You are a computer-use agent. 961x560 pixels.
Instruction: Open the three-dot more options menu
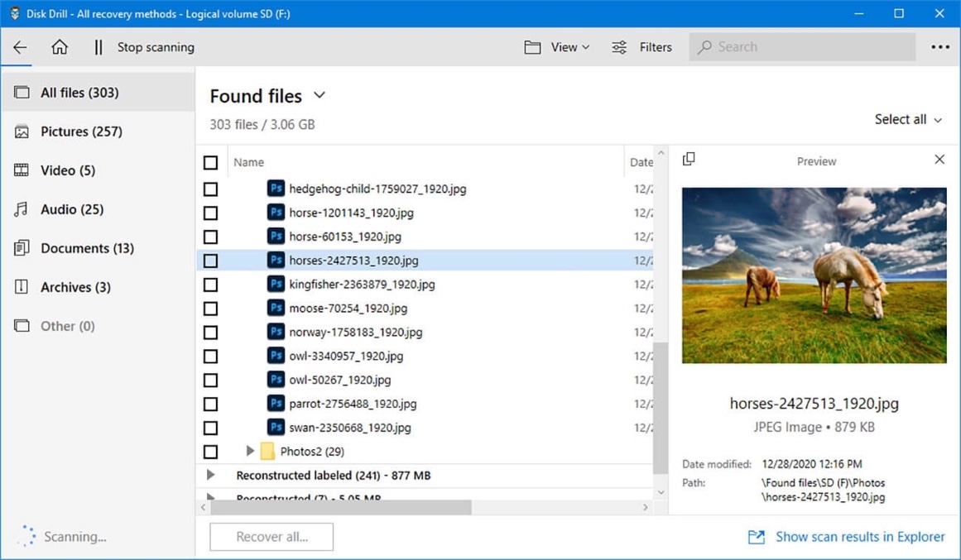pyautogui.click(x=940, y=47)
